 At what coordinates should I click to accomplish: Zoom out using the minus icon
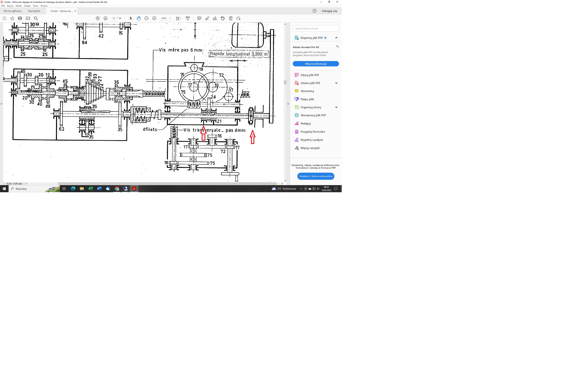pos(146,18)
